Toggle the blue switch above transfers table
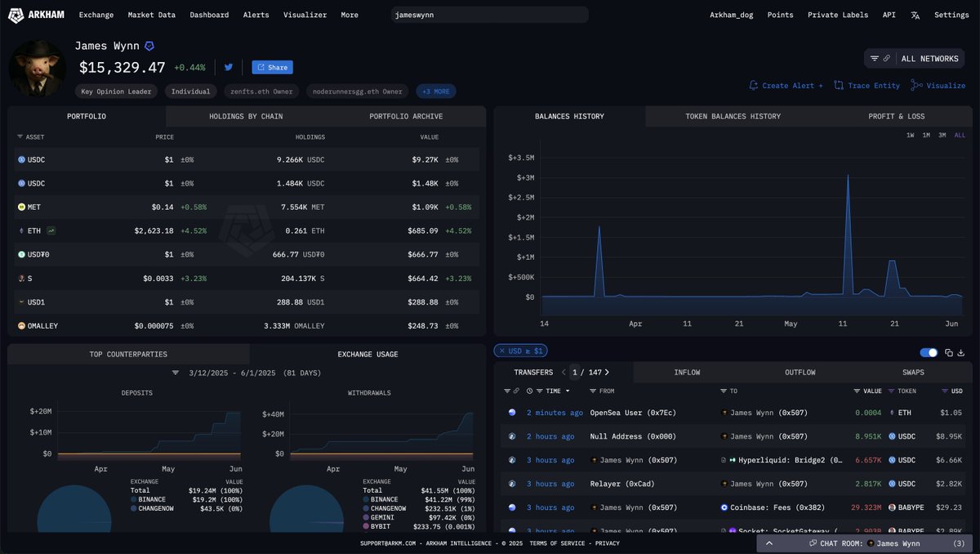980x554 pixels. [x=929, y=353]
